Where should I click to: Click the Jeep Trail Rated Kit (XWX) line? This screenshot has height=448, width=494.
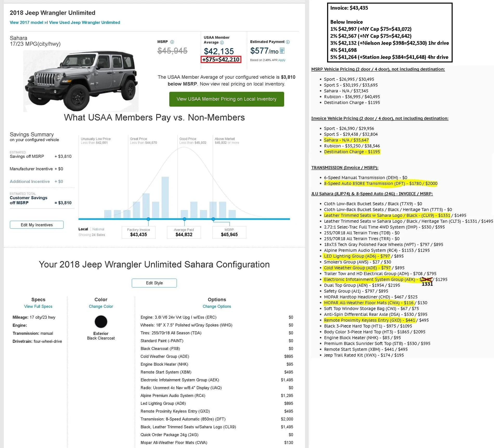point(364,355)
